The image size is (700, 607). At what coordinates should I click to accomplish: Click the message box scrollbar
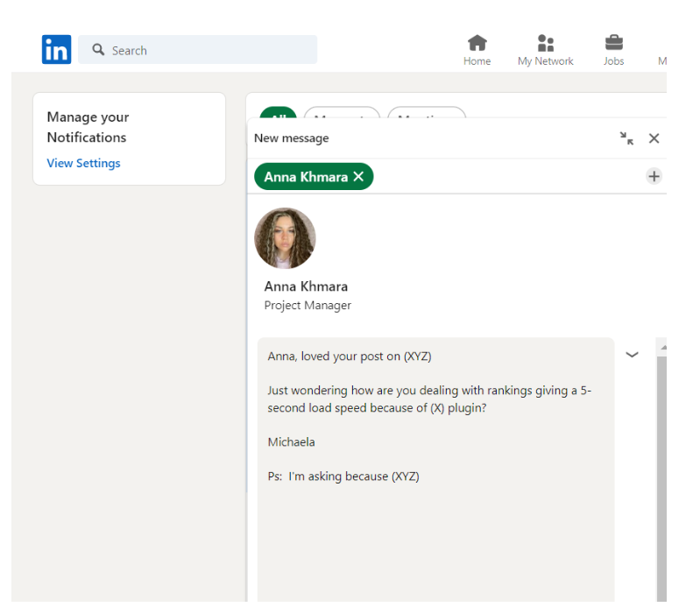click(x=661, y=477)
